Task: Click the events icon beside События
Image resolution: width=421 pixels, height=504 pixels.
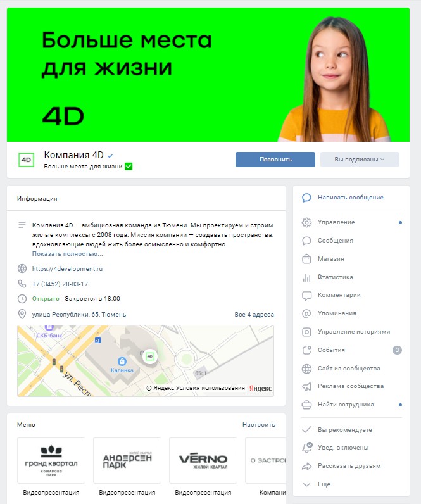Action: click(x=306, y=350)
